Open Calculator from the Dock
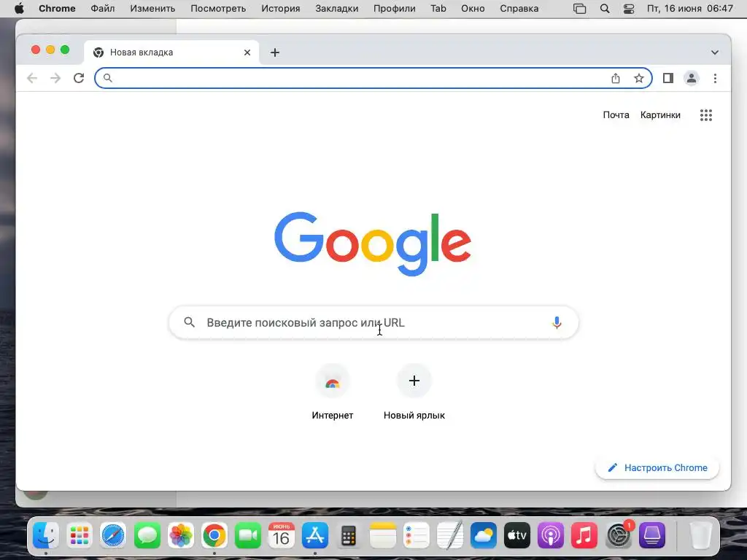The width and height of the screenshot is (747, 560). click(349, 536)
